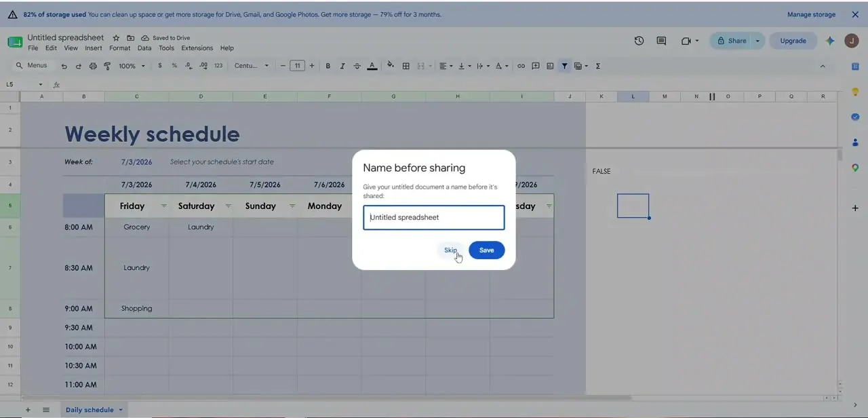Format as currency dollar icon
Viewport: 868px width, 418px height.
pos(160,66)
